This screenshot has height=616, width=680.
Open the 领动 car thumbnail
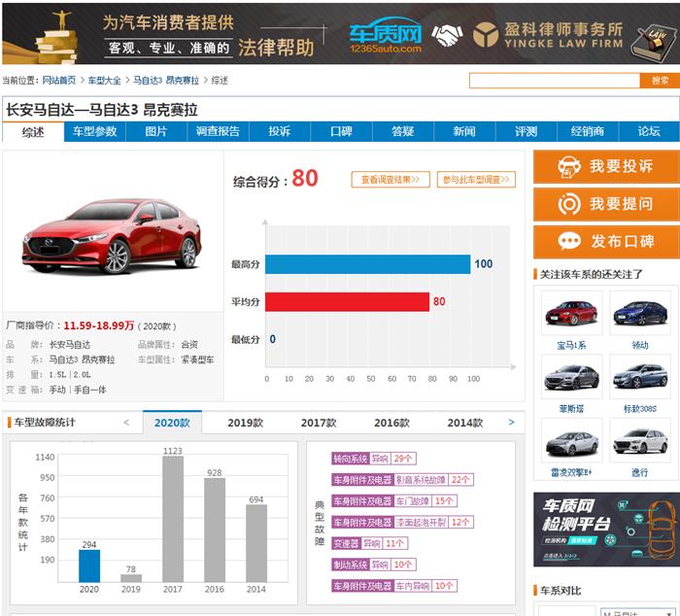coord(640,313)
